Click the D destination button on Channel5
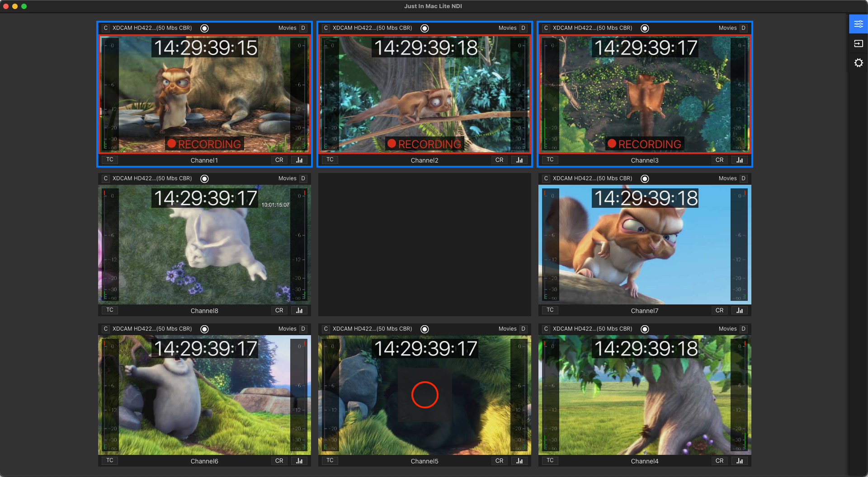The height and width of the screenshot is (477, 868). (523, 329)
